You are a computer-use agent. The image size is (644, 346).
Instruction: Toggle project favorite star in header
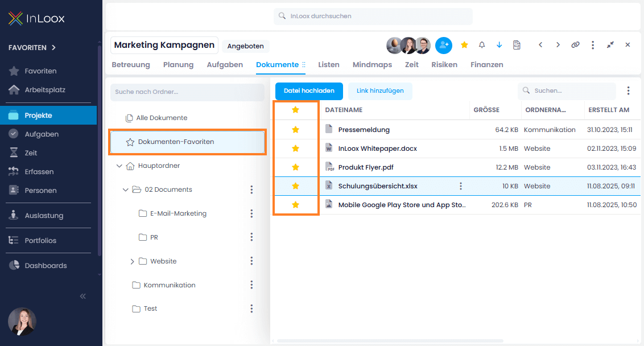pos(465,45)
